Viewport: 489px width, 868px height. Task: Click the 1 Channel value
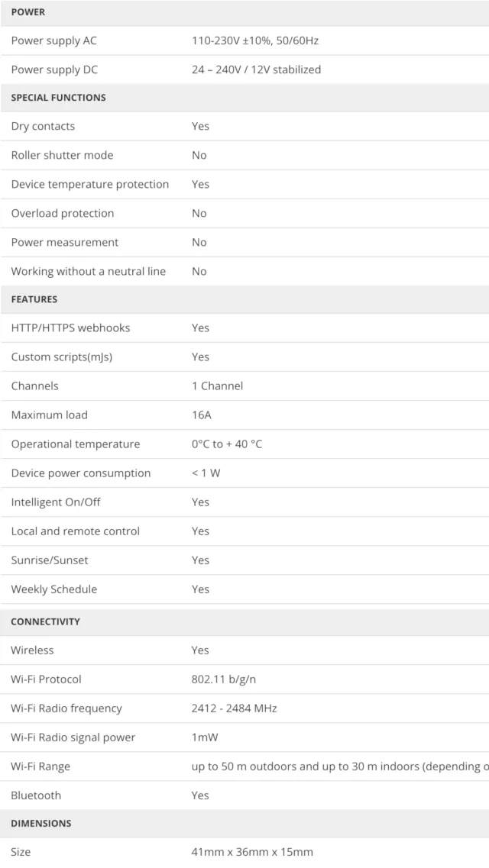coord(217,386)
